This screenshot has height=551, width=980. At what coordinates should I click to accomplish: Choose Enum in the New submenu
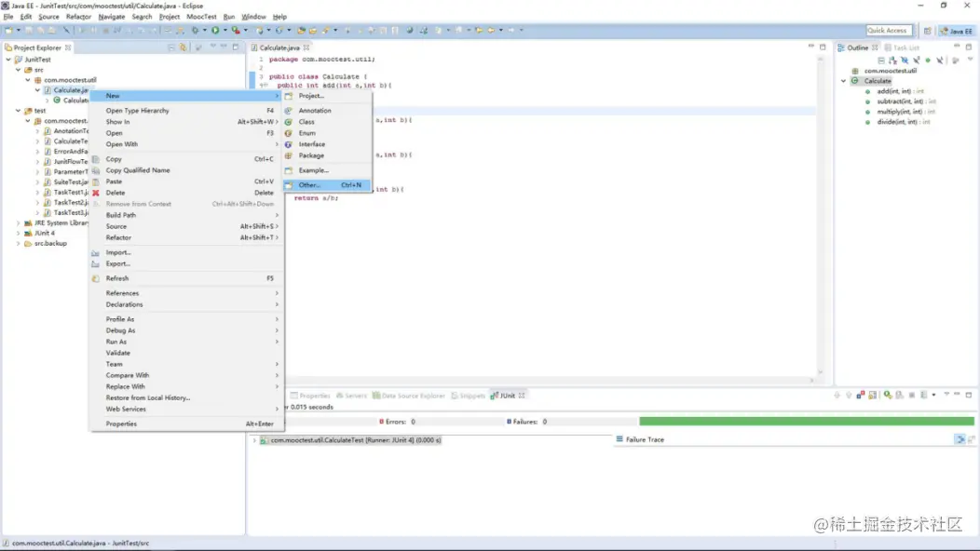point(328,133)
